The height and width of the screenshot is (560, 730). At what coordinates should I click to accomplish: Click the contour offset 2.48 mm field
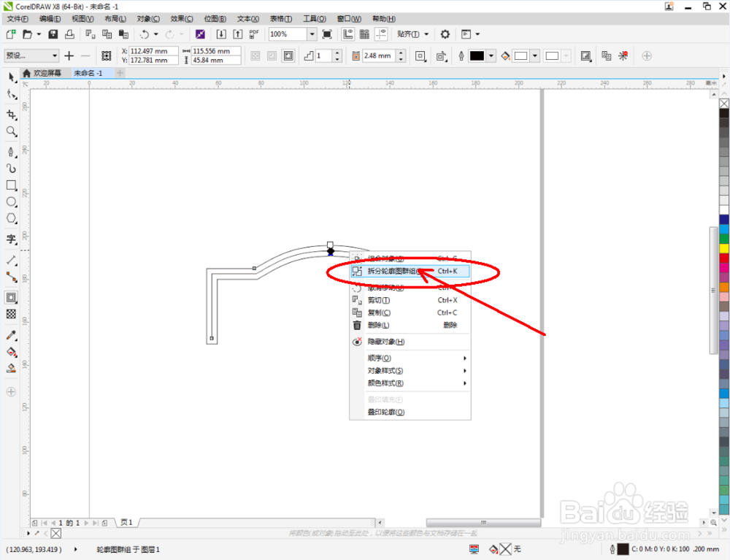(380, 56)
